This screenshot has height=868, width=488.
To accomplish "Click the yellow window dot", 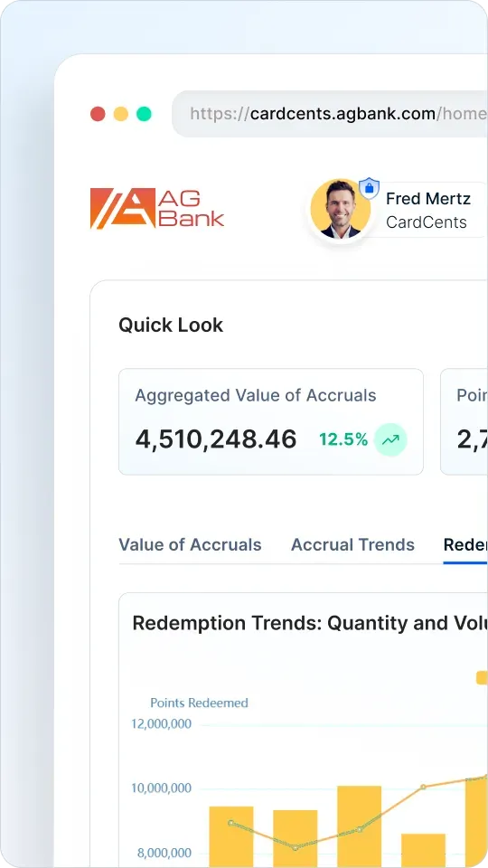I will [121, 114].
